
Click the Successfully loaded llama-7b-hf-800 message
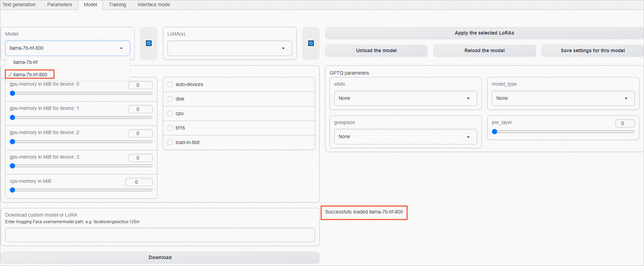[x=364, y=212]
